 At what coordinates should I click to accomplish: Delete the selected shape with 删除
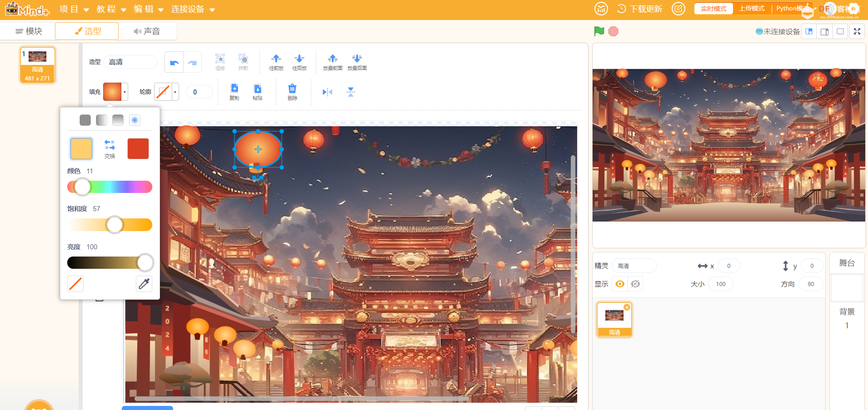[x=293, y=92]
